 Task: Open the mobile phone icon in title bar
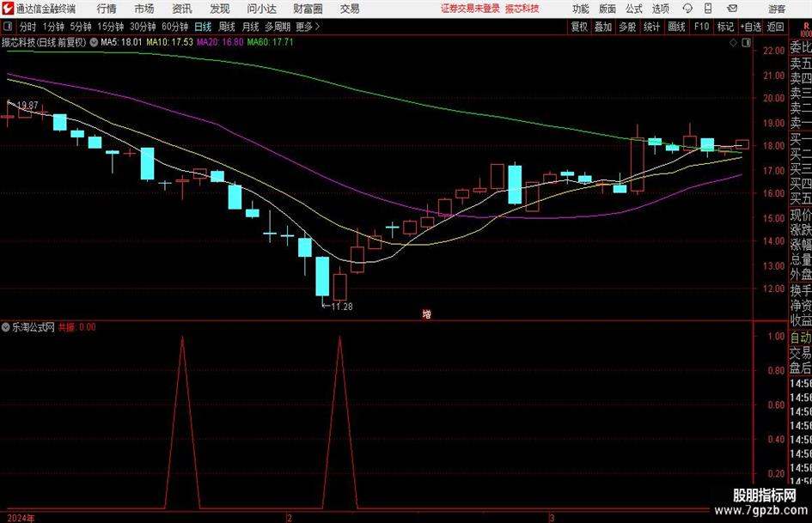[x=708, y=9]
